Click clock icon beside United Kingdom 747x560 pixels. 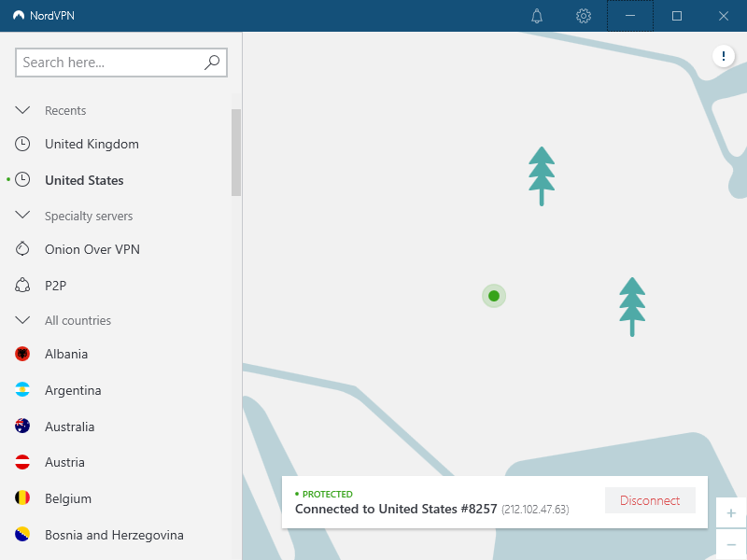click(22, 144)
